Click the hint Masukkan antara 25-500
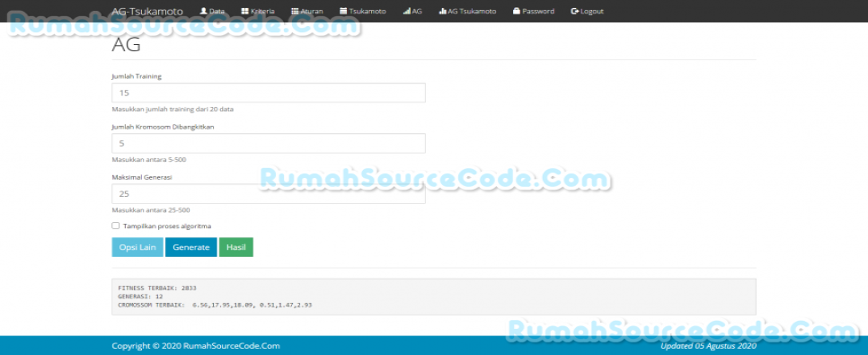Screen dimensions: 868x355 point(151,210)
